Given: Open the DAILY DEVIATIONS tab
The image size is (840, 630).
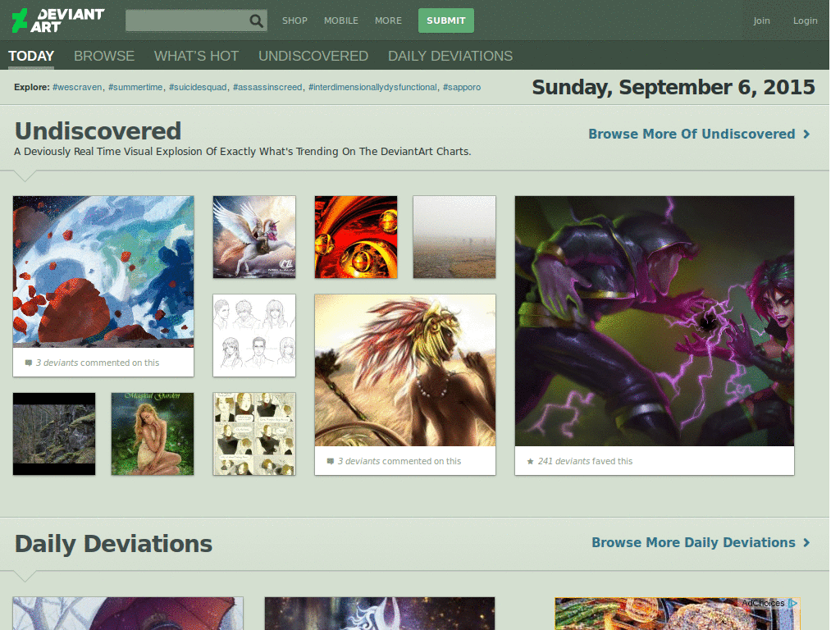Looking at the screenshot, I should pyautogui.click(x=450, y=56).
